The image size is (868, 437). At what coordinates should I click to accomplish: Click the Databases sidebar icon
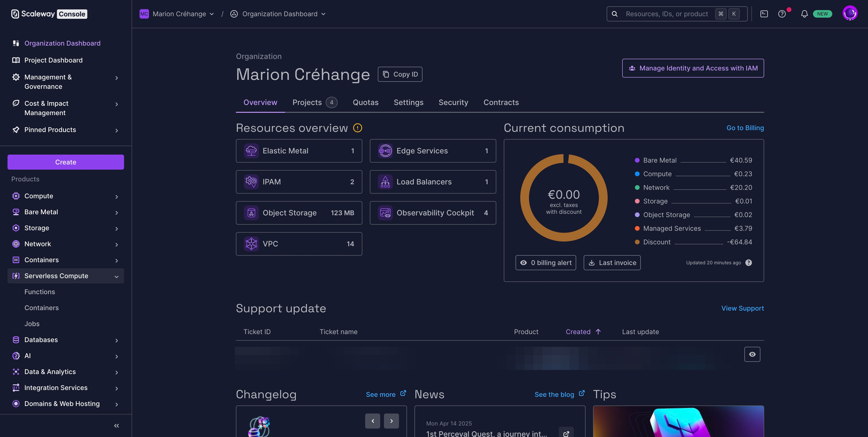tap(16, 340)
